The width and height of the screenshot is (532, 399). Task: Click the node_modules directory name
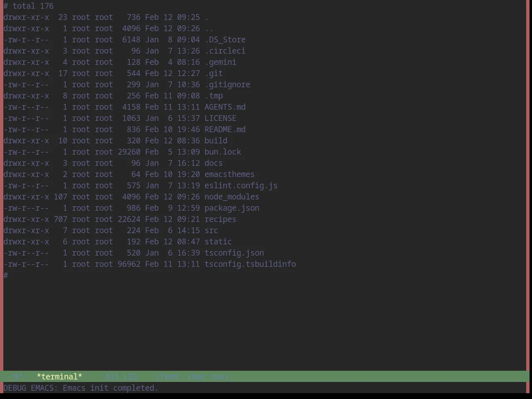[232, 197]
